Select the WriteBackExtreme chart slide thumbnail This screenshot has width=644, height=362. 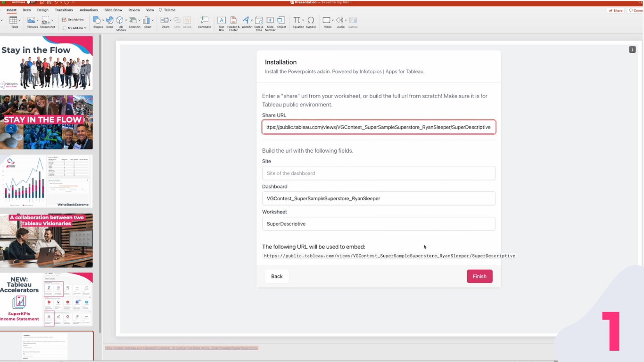tap(46, 181)
